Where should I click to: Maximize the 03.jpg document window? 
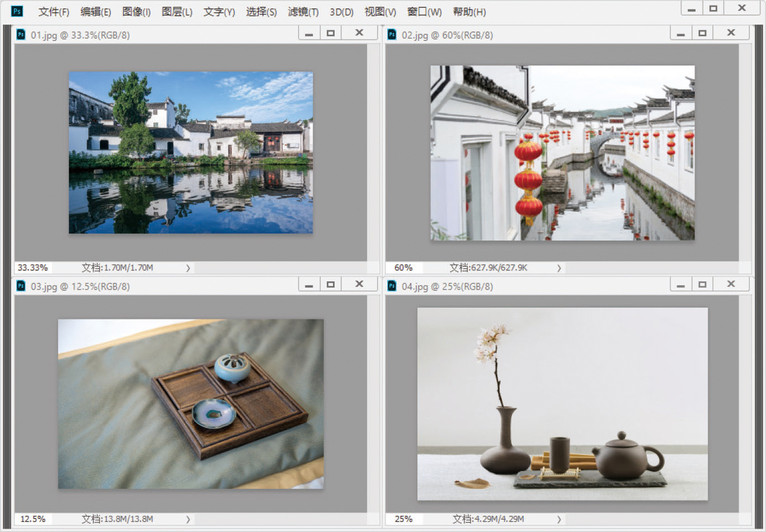(331, 284)
